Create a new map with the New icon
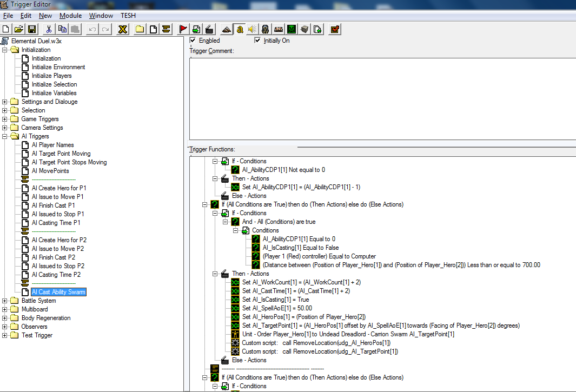The image size is (576, 392). pos(6,29)
